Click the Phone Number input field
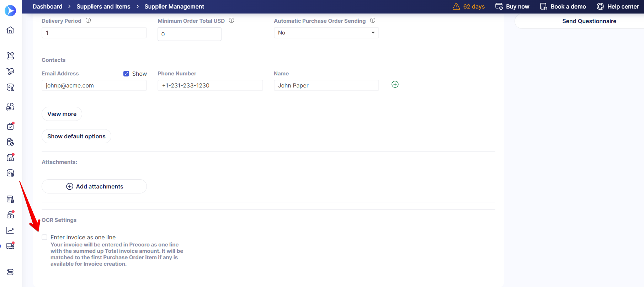 [x=210, y=85]
